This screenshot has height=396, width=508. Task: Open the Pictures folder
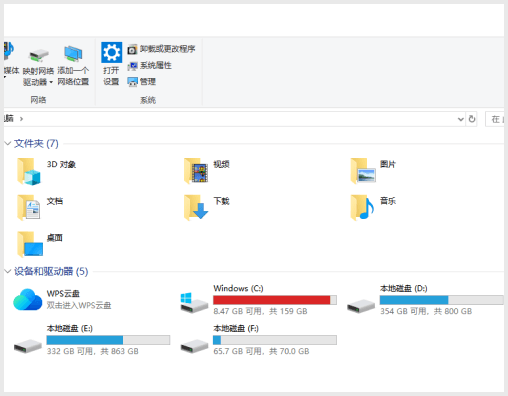[373, 171]
